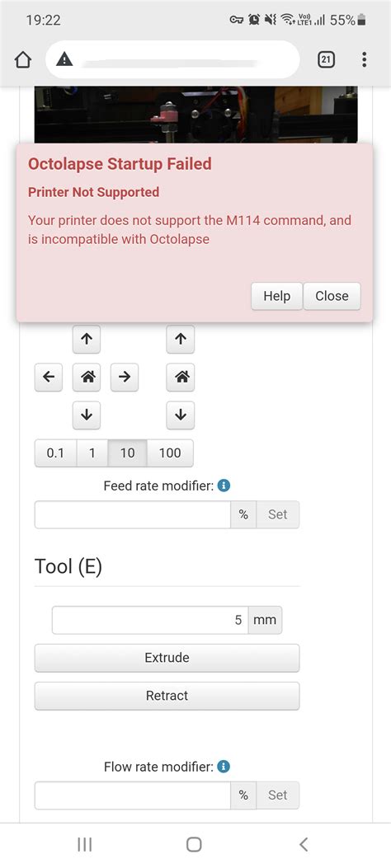The image size is (391, 868).
Task: Jog X axis left arrow
Action: point(49,377)
